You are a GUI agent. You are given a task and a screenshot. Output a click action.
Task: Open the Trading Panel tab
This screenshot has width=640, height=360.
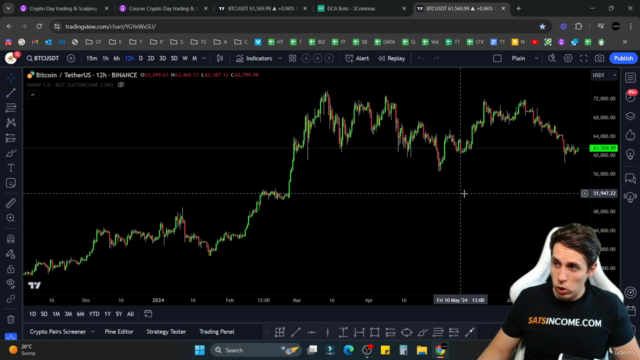tap(217, 332)
